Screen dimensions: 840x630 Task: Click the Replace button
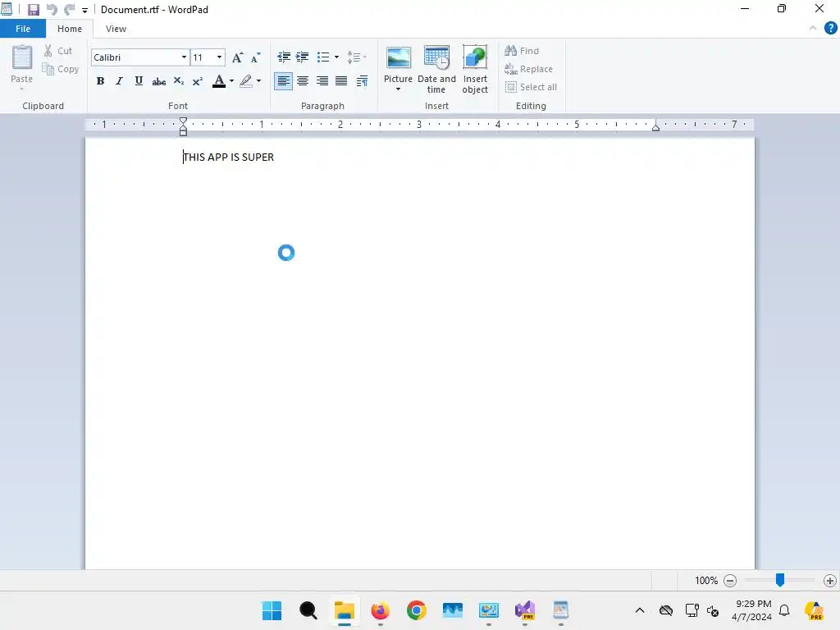click(529, 69)
